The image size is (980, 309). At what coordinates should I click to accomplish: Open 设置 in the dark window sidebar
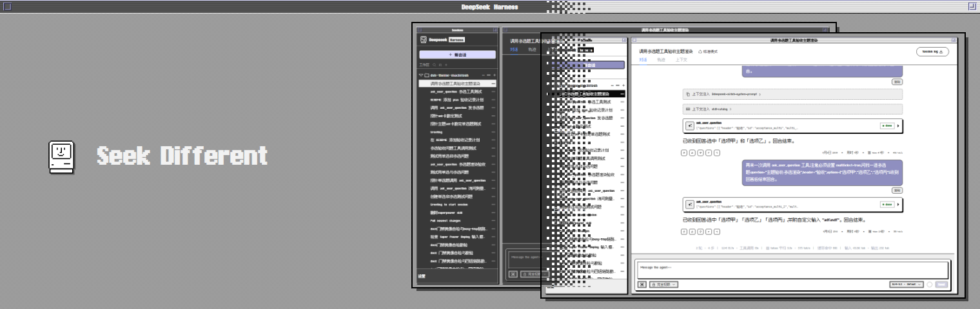coord(422,276)
